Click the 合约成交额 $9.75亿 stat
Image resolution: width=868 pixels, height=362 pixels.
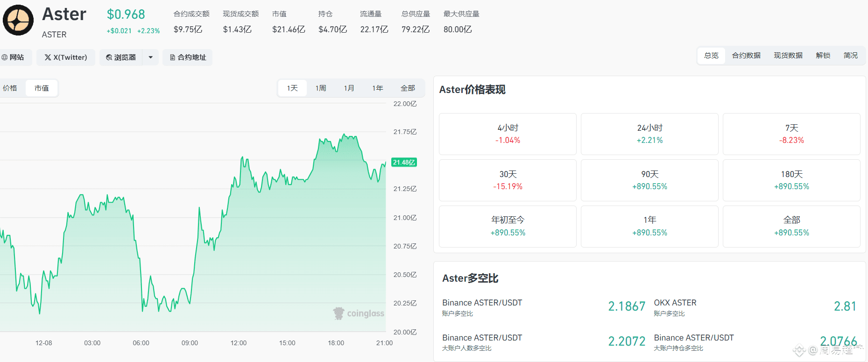click(x=191, y=21)
